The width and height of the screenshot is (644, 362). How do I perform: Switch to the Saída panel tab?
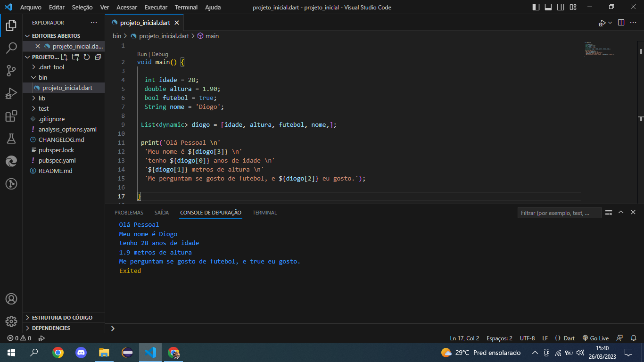(x=162, y=213)
